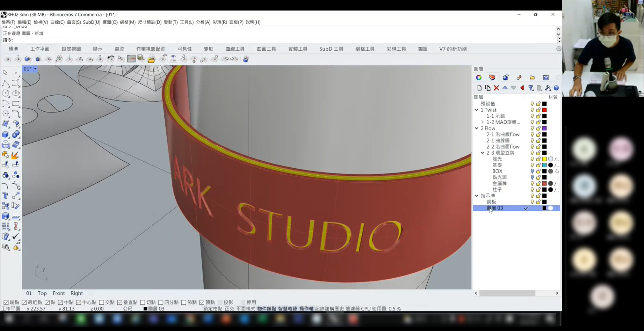Open the 曲面(S) menu
The image size is (644, 331).
click(x=74, y=22)
